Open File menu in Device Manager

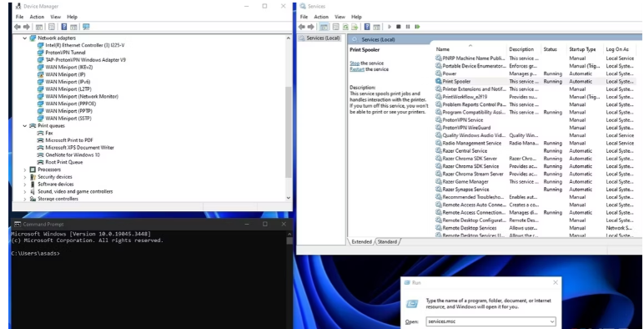[20, 17]
